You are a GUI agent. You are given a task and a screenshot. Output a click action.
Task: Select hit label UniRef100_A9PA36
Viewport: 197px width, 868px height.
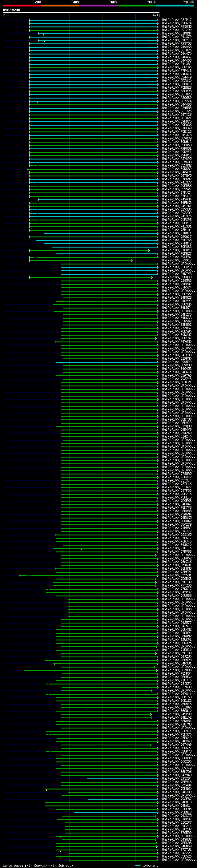177,125
